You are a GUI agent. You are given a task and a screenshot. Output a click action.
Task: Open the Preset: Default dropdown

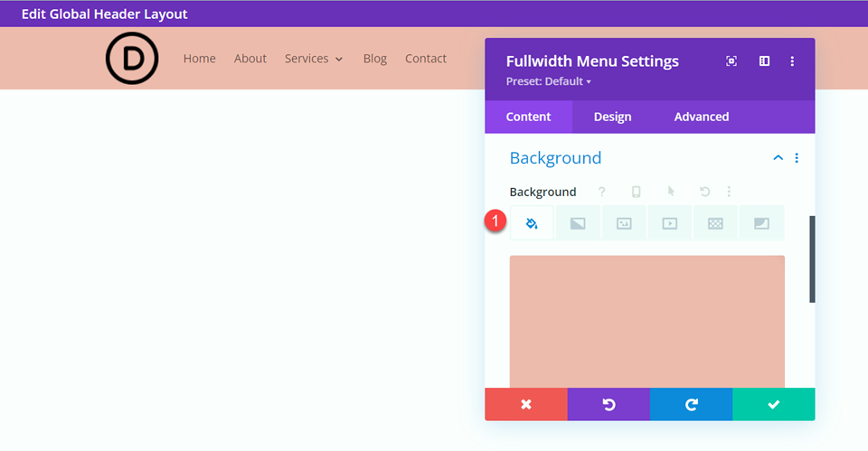(548, 81)
